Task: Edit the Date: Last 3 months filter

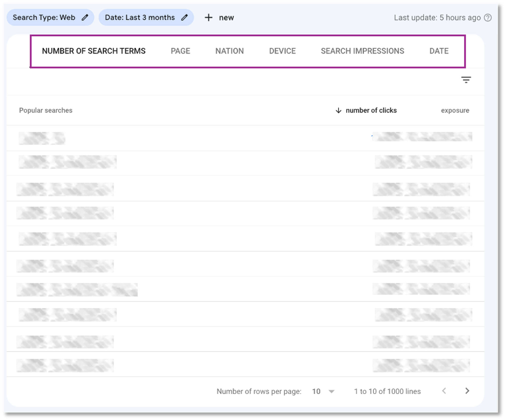Action: 185,17
